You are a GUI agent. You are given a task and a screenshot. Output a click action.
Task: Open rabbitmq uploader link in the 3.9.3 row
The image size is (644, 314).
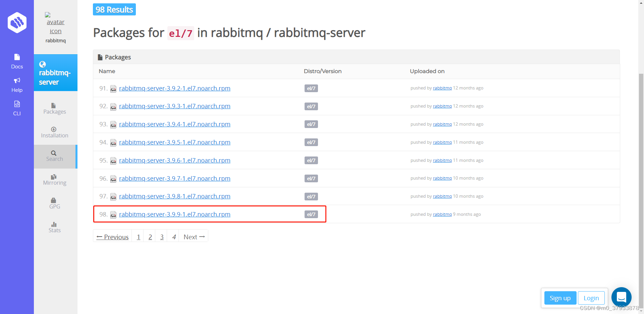[442, 106]
